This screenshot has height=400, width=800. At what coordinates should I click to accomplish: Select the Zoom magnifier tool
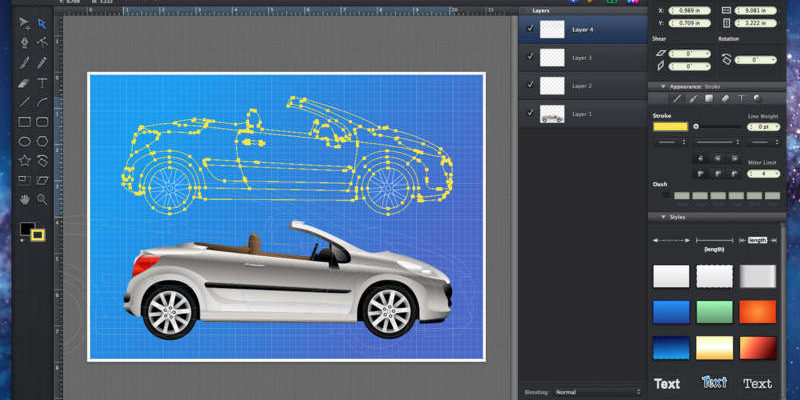(x=42, y=199)
